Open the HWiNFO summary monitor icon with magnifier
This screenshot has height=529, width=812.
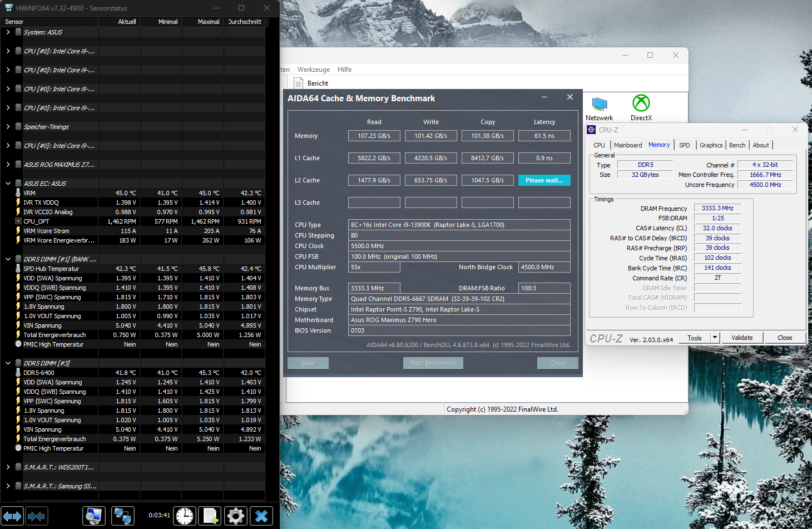[x=94, y=516]
